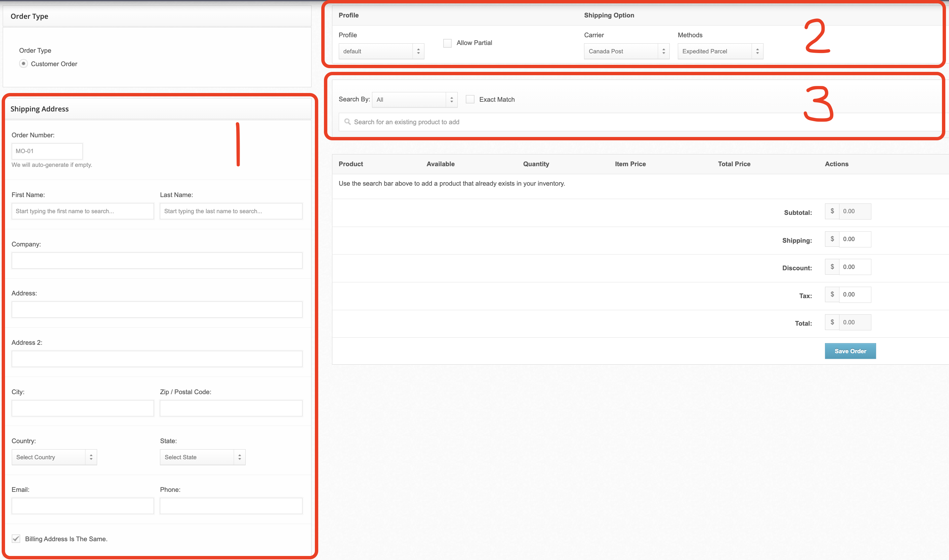The height and width of the screenshot is (560, 949).
Task: Open the Profile default dropdown
Action: tap(381, 51)
